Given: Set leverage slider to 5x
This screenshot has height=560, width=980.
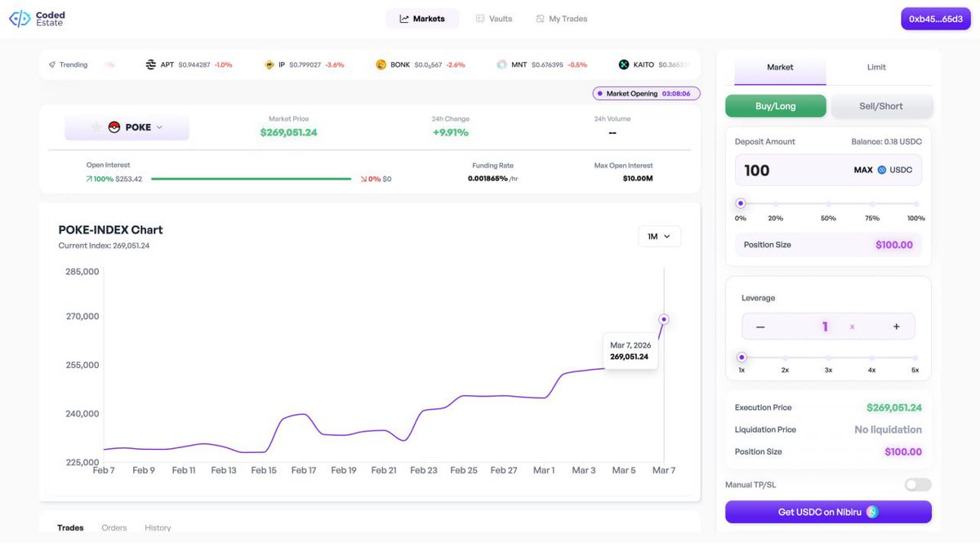Looking at the screenshot, I should click(x=915, y=358).
